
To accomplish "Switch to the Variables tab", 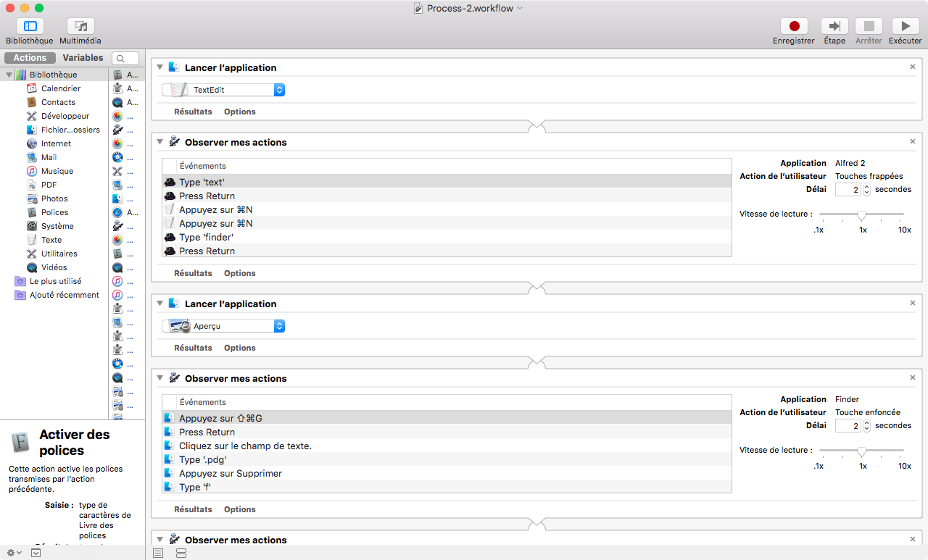I will click(x=83, y=58).
